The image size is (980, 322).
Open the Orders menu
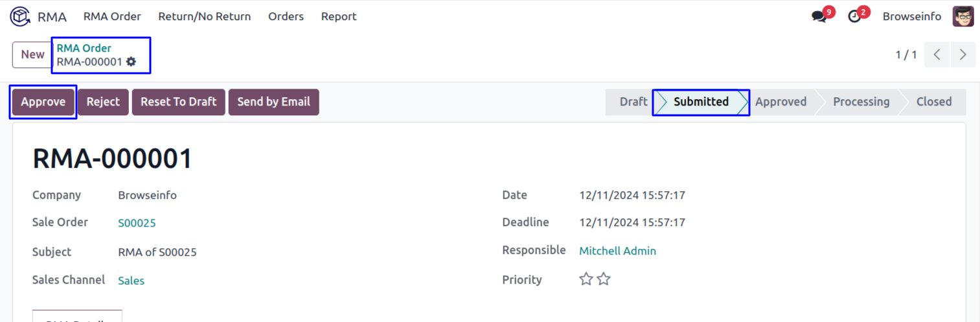pyautogui.click(x=286, y=16)
